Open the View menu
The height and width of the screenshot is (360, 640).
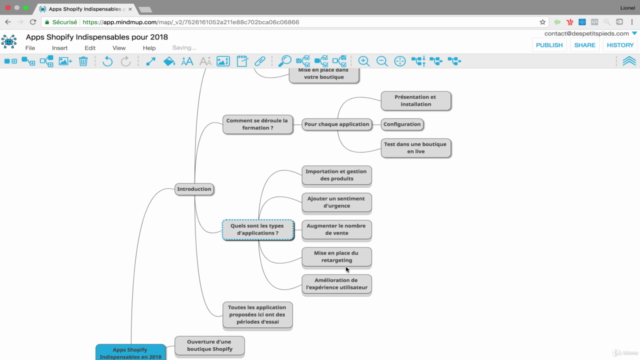119,48
